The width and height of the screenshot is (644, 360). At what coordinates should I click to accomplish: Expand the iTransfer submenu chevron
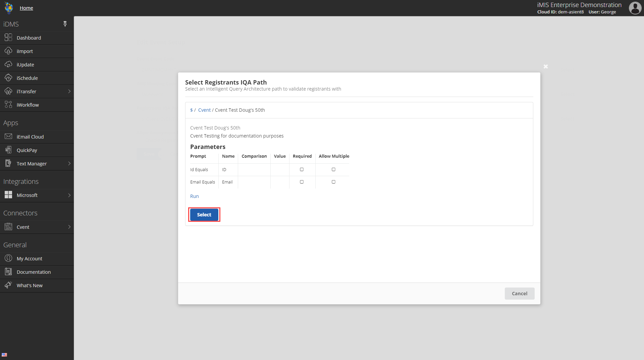click(69, 91)
